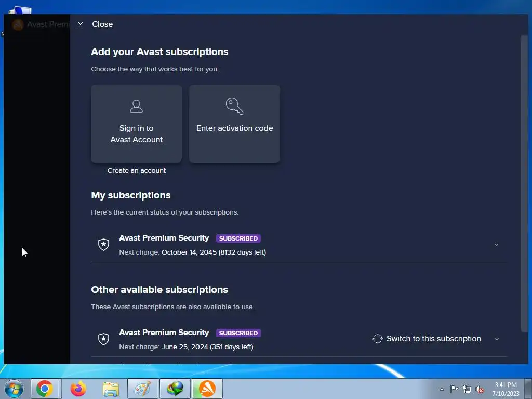Click the text "October 14, 2045 (8132 days left)"

click(x=214, y=252)
